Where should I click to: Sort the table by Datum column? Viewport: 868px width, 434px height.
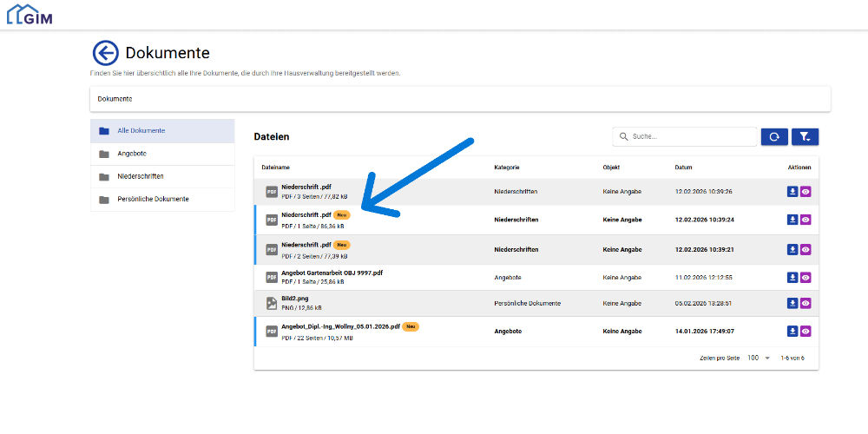(683, 167)
